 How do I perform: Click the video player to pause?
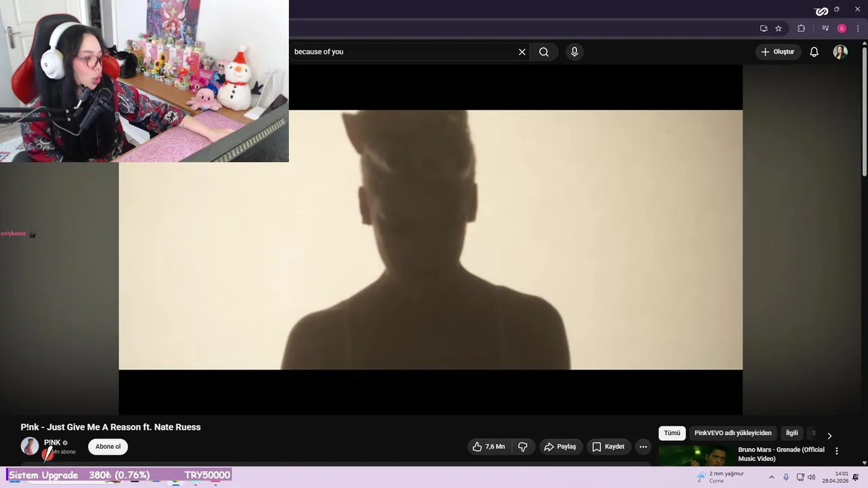coord(431,240)
